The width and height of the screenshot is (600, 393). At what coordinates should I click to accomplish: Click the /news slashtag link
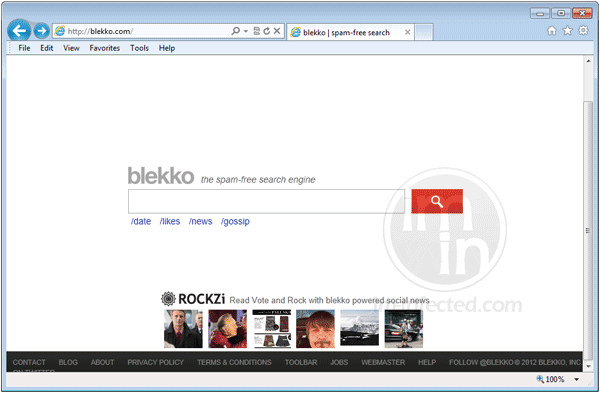click(x=201, y=222)
